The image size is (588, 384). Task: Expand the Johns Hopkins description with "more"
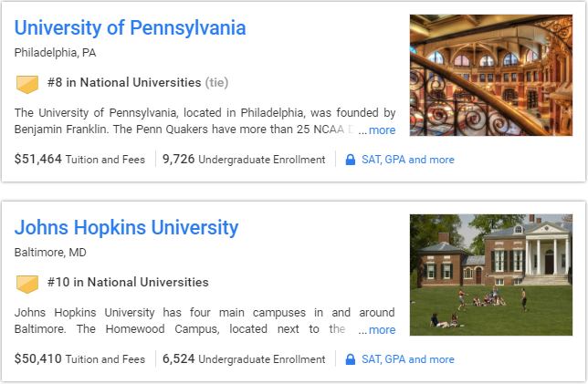pos(382,330)
